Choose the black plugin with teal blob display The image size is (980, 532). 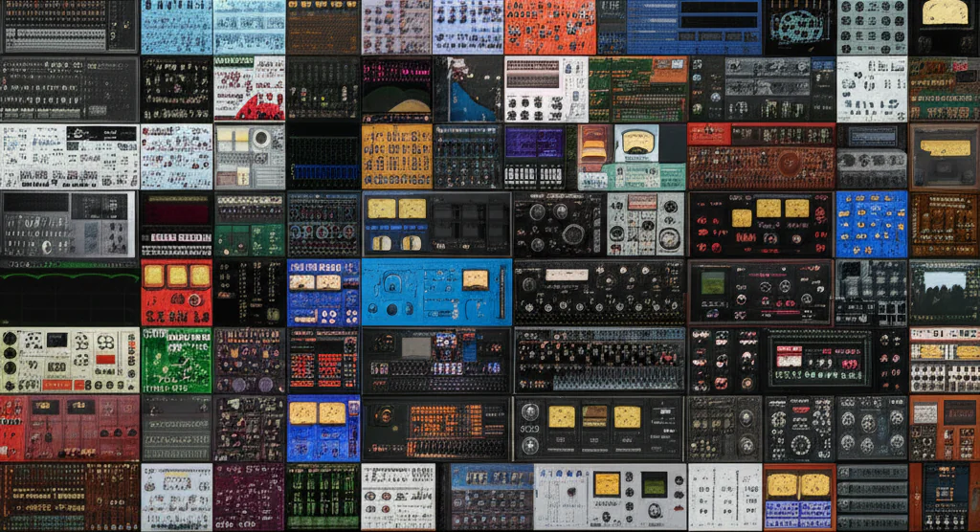(x=799, y=27)
